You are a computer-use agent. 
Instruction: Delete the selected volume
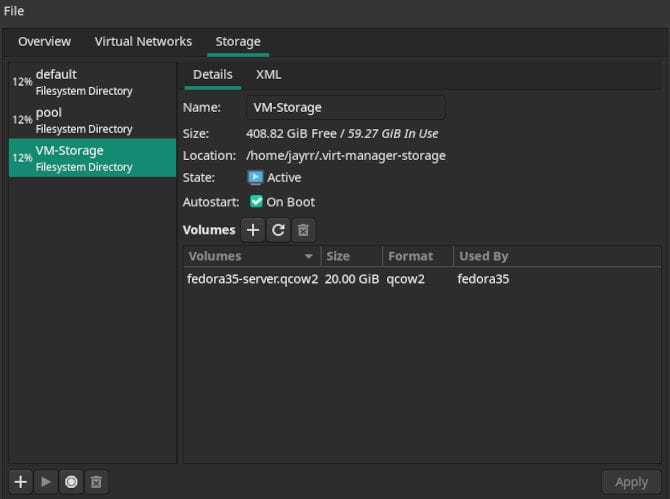click(x=303, y=230)
